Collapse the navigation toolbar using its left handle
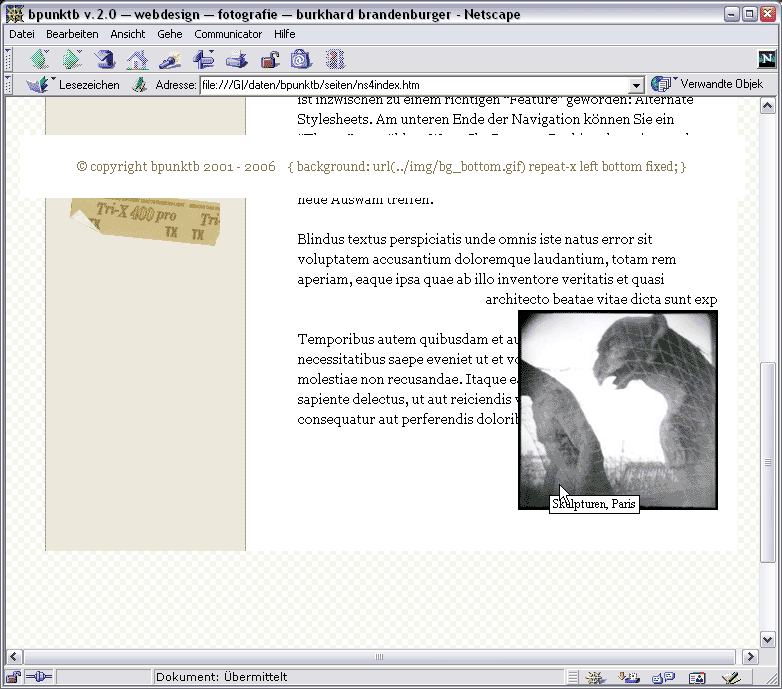This screenshot has width=782, height=689. (8, 60)
